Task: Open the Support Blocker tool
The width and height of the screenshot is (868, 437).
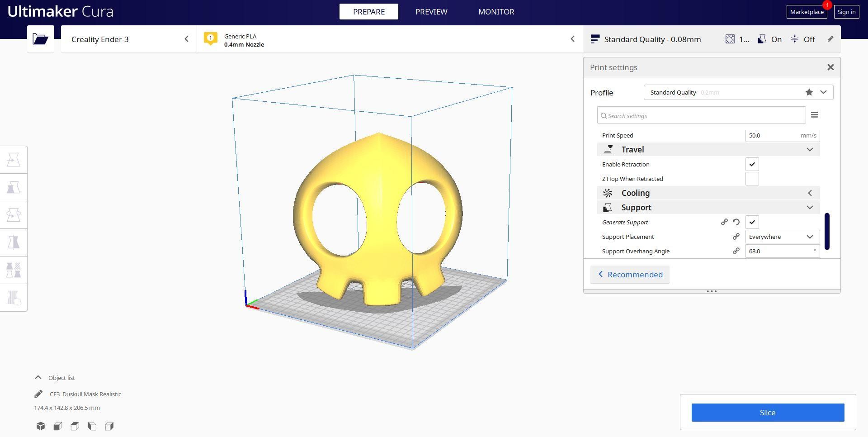Action: click(x=14, y=298)
